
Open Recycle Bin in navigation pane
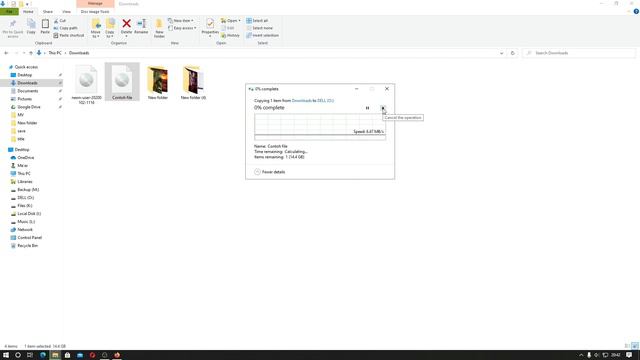tap(27, 246)
